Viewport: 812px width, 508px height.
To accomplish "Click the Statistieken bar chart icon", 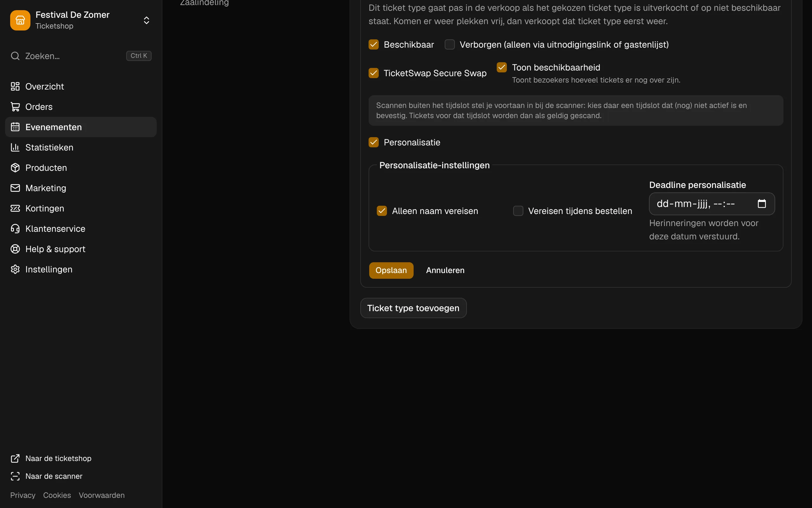I will click(15, 148).
